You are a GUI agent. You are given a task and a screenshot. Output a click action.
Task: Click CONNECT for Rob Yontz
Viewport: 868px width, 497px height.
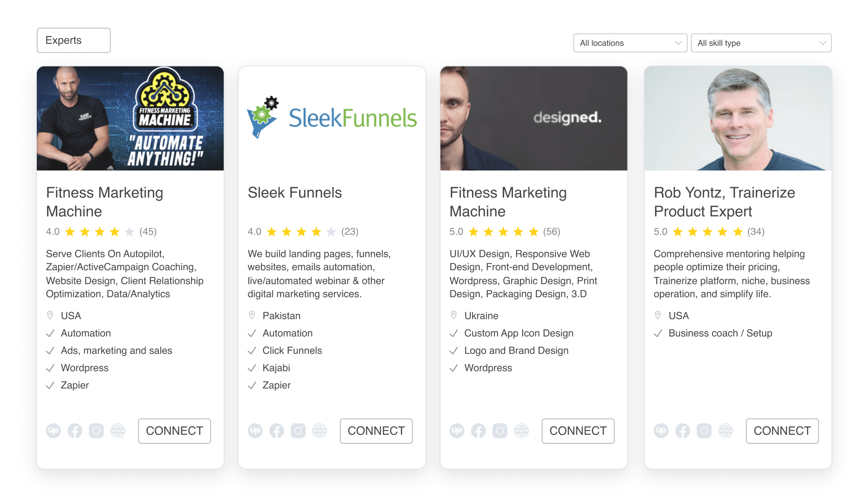782,431
